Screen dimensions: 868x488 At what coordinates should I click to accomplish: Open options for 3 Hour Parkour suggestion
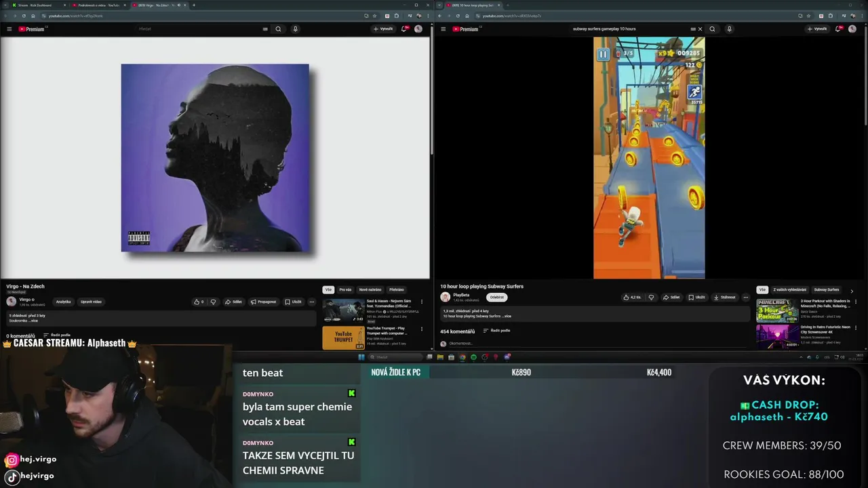(856, 302)
